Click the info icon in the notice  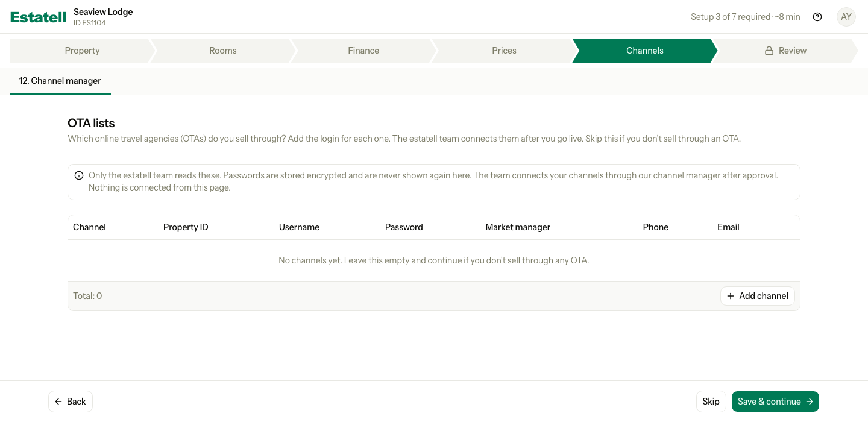79,175
